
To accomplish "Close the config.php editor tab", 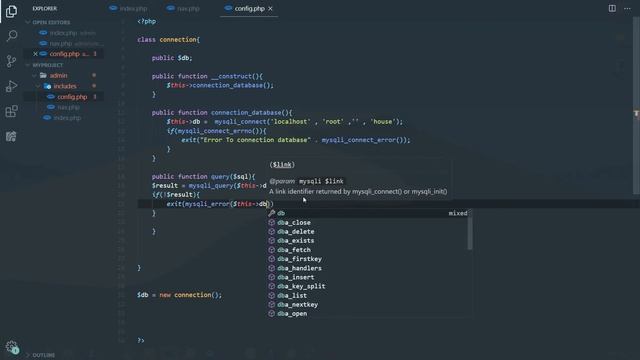I will (271, 9).
